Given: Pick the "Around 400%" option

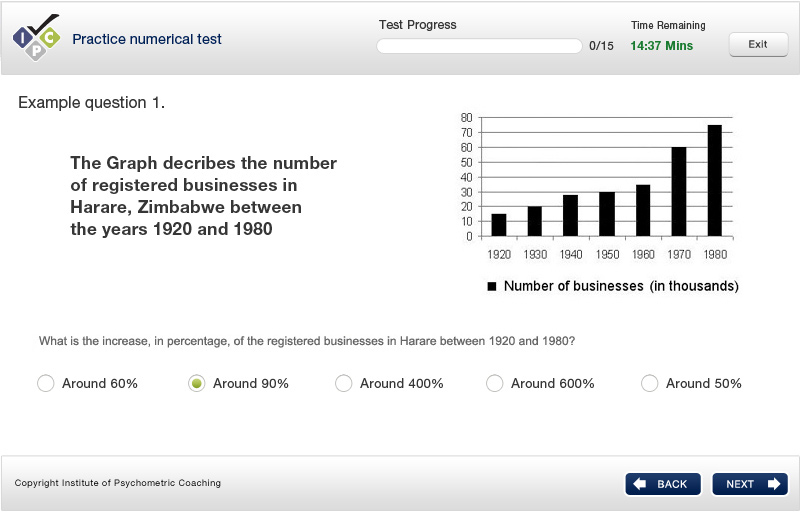Looking at the screenshot, I should tap(344, 383).
